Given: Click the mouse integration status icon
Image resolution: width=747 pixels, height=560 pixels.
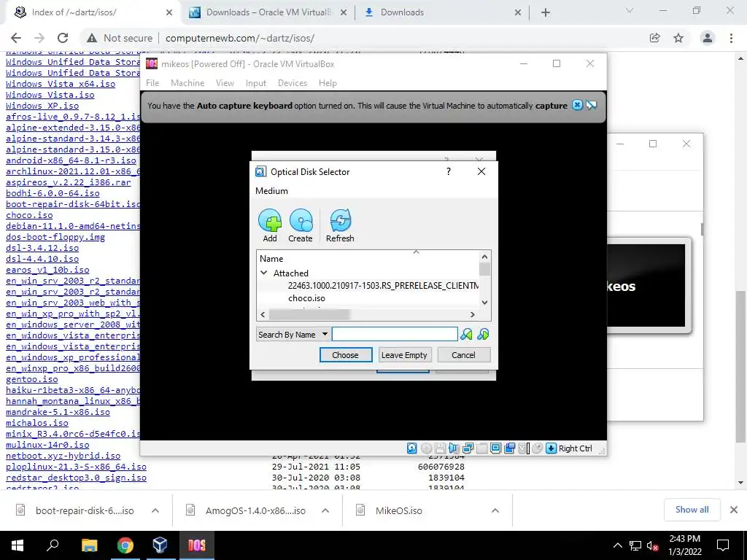Looking at the screenshot, I should click(x=538, y=448).
